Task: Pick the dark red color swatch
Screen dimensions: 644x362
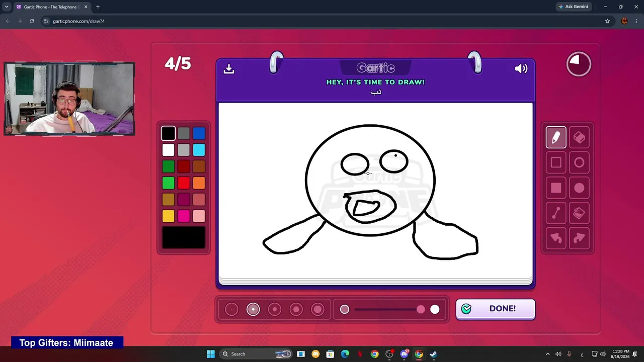Action: pyautogui.click(x=184, y=166)
